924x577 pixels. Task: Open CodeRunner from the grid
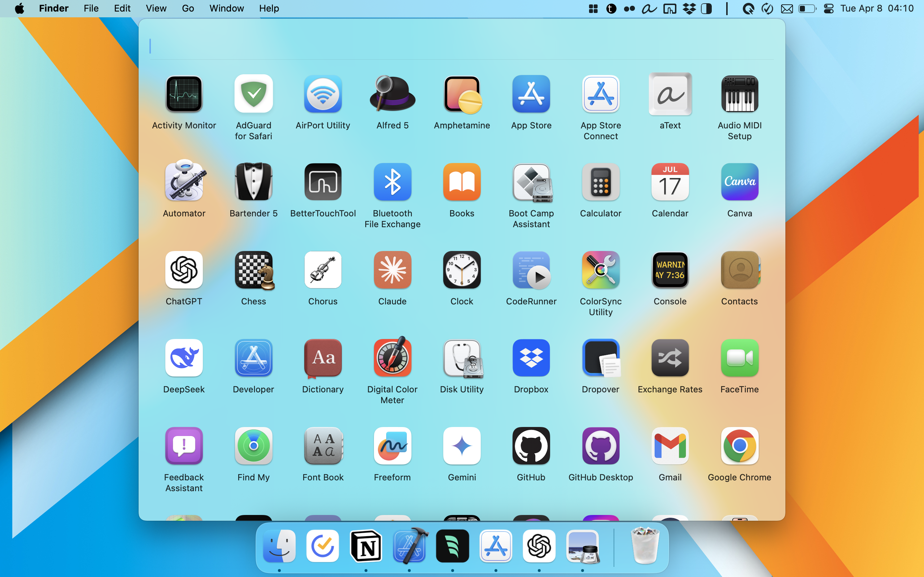click(531, 270)
